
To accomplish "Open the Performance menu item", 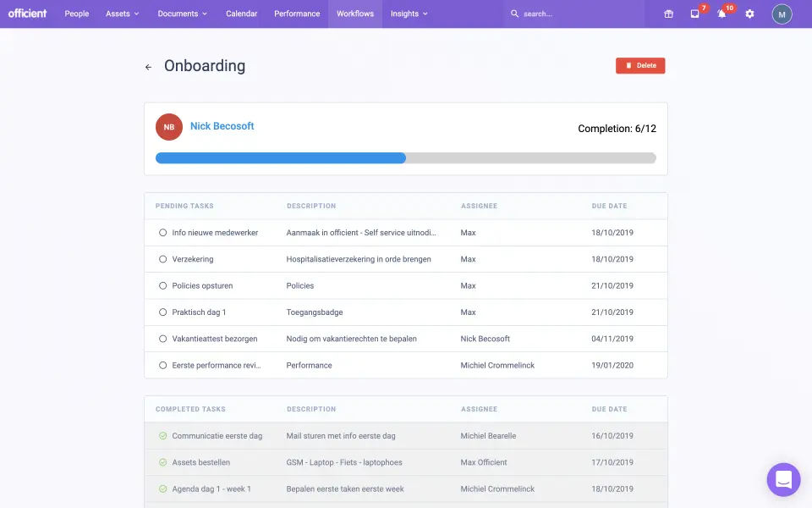I will pyautogui.click(x=297, y=14).
